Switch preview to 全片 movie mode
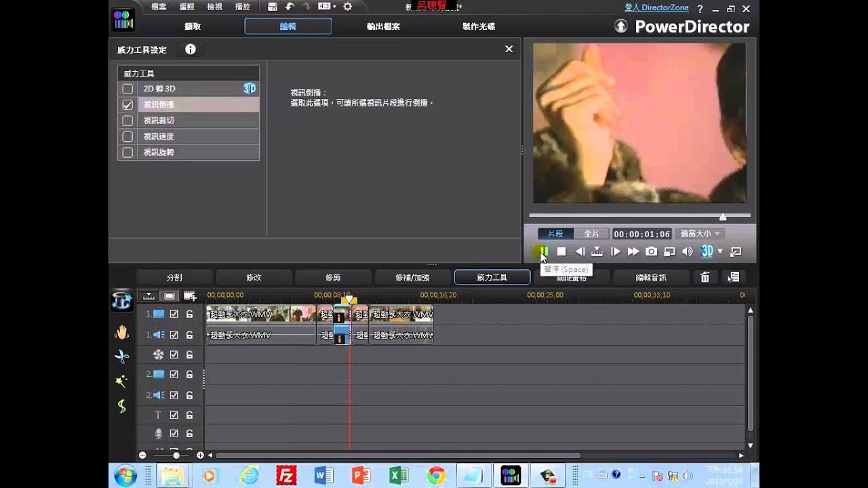The width and height of the screenshot is (868, 488). pyautogui.click(x=591, y=233)
